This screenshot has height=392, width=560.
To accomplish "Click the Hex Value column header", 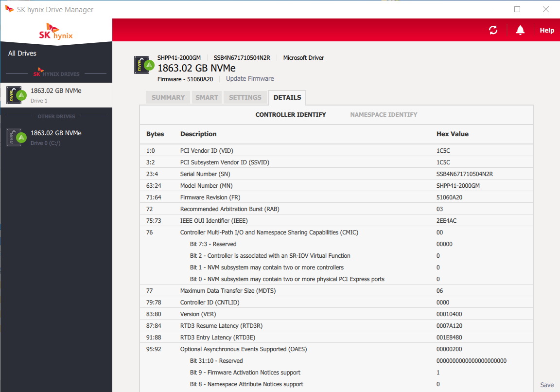I will (x=452, y=134).
